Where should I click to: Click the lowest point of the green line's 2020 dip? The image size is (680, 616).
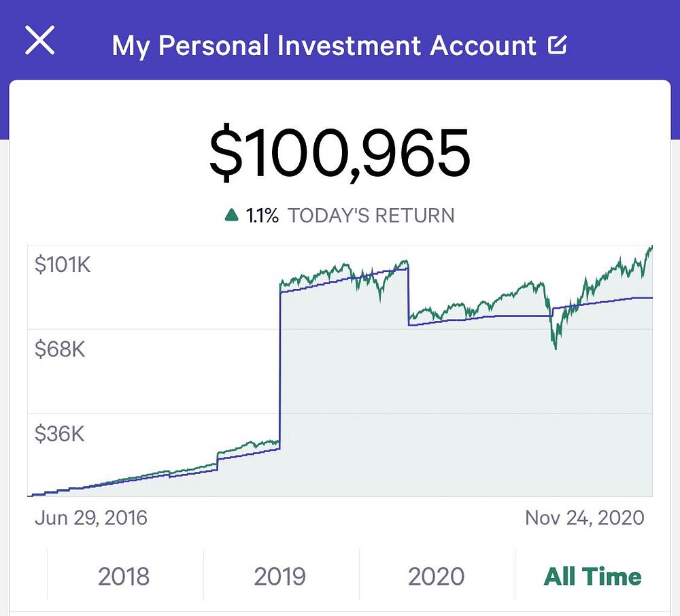pyautogui.click(x=556, y=349)
